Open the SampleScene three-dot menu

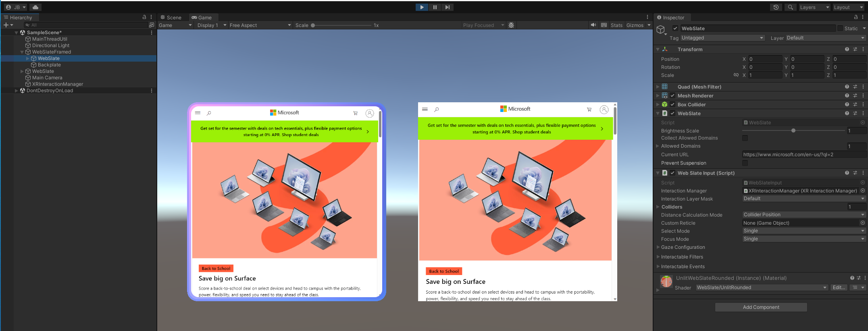pyautogui.click(x=152, y=33)
